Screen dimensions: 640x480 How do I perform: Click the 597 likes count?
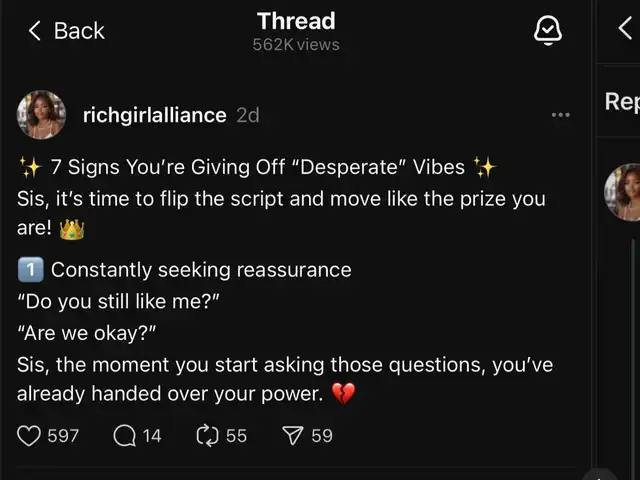63,435
